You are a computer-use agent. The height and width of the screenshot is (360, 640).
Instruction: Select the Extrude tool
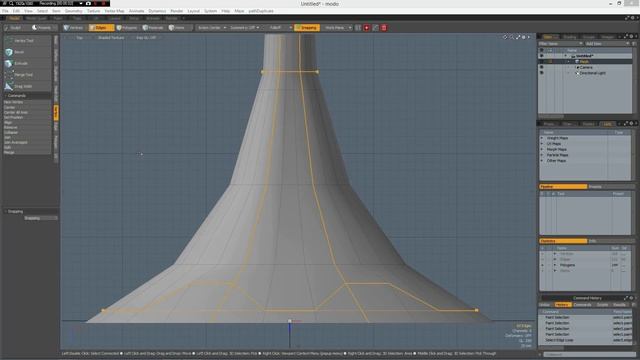[27, 64]
